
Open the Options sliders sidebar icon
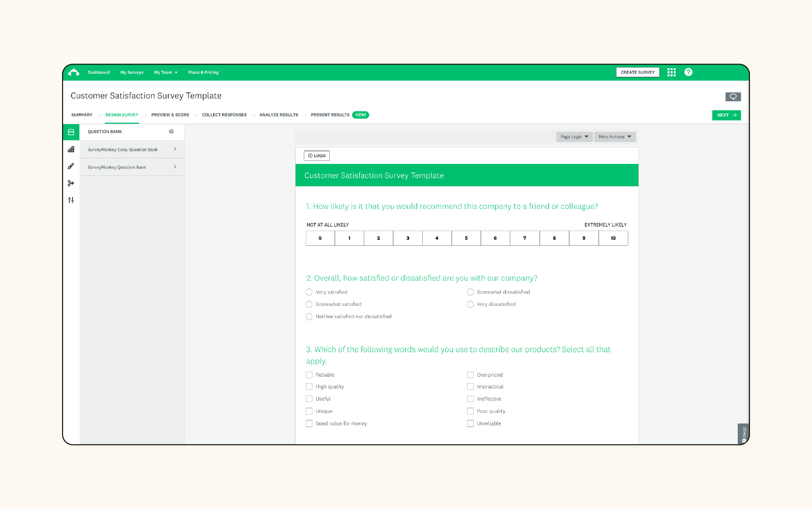[71, 200]
